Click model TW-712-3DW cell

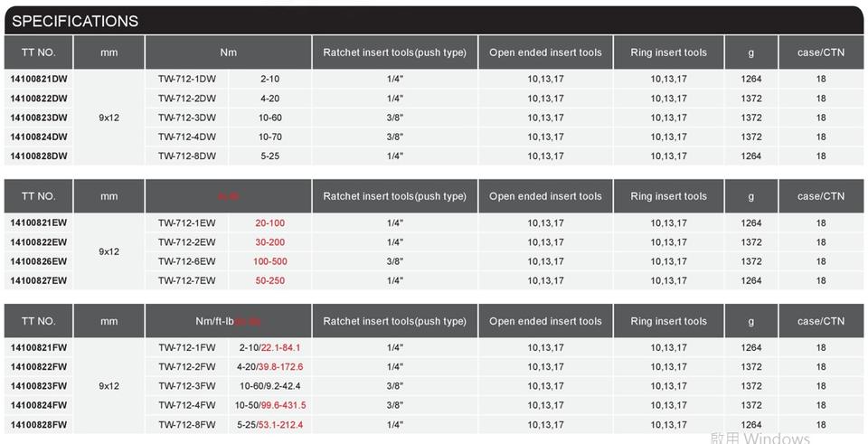(x=187, y=118)
